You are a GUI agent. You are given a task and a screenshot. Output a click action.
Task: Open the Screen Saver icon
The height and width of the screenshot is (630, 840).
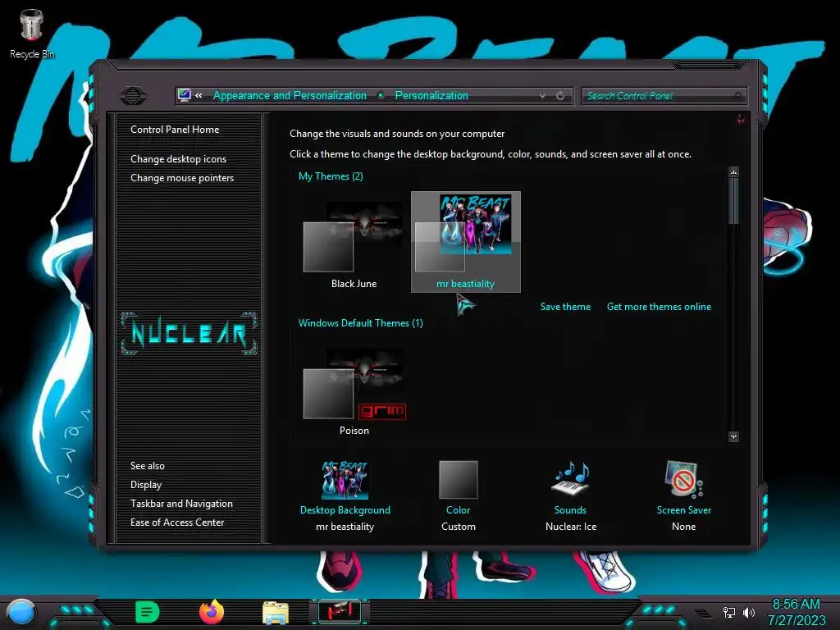(683, 479)
